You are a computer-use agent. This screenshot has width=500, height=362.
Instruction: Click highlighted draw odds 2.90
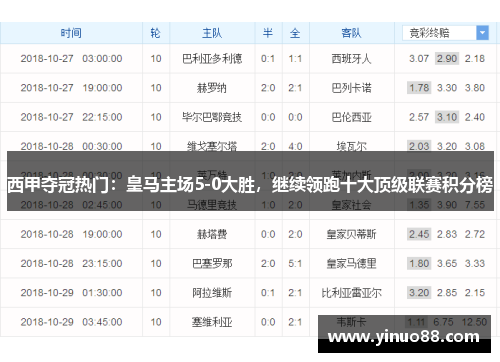point(447,59)
